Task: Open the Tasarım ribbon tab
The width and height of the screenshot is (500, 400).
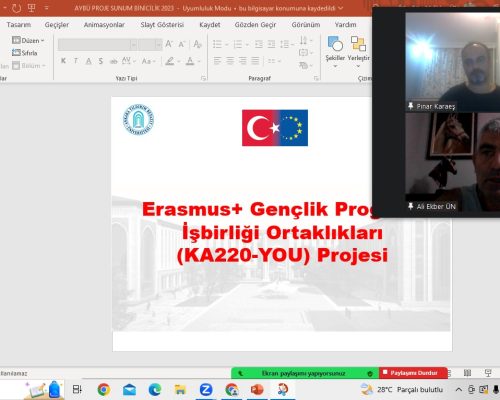Action: (19, 25)
